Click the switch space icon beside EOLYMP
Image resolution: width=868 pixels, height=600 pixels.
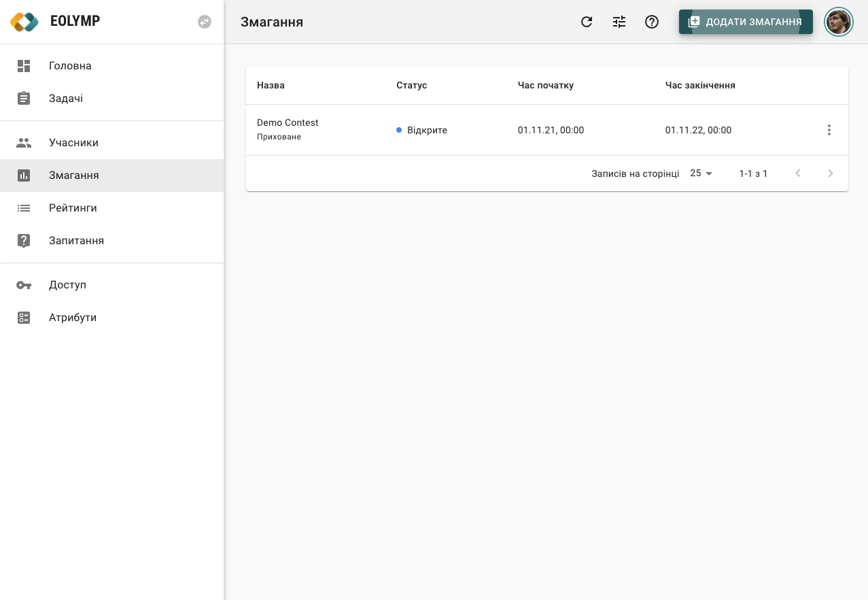pyautogui.click(x=205, y=22)
